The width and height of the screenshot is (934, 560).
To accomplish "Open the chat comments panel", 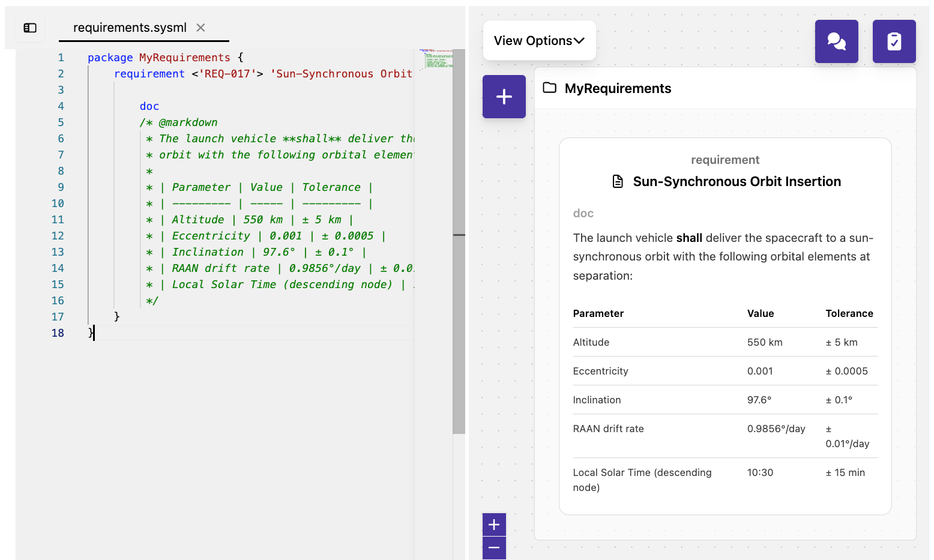I will tap(836, 41).
